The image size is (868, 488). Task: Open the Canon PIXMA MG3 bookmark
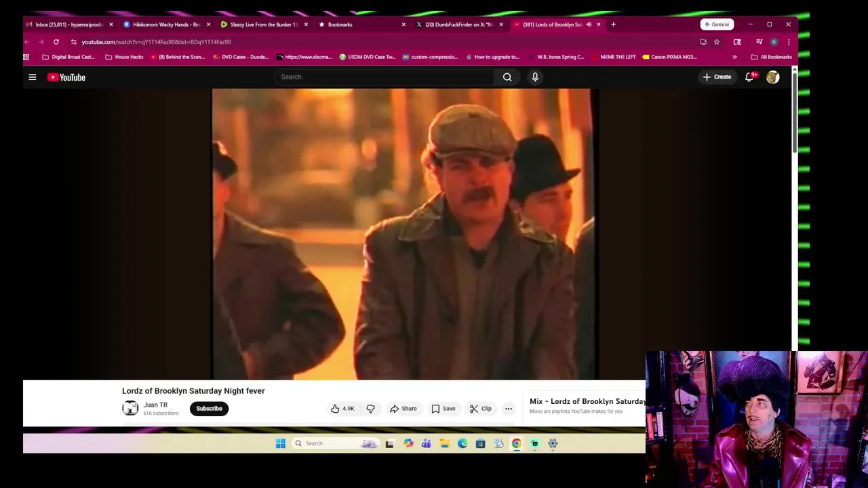click(x=670, y=57)
